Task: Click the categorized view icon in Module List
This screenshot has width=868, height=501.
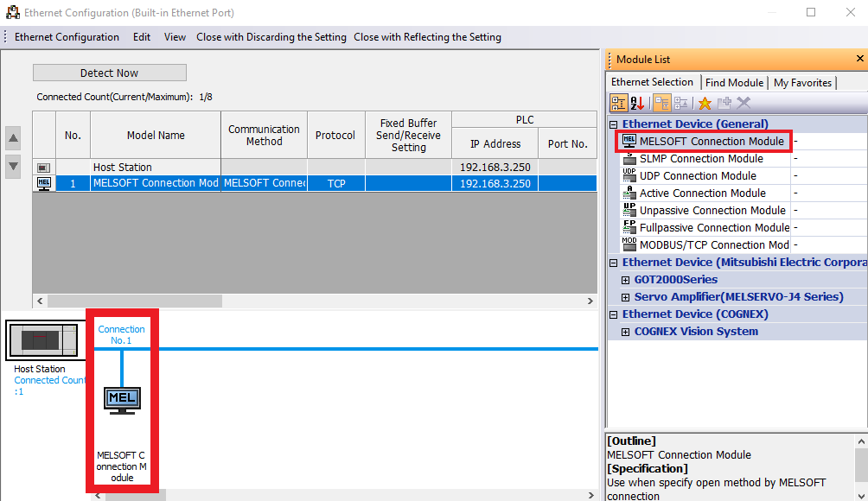Action: coord(618,103)
